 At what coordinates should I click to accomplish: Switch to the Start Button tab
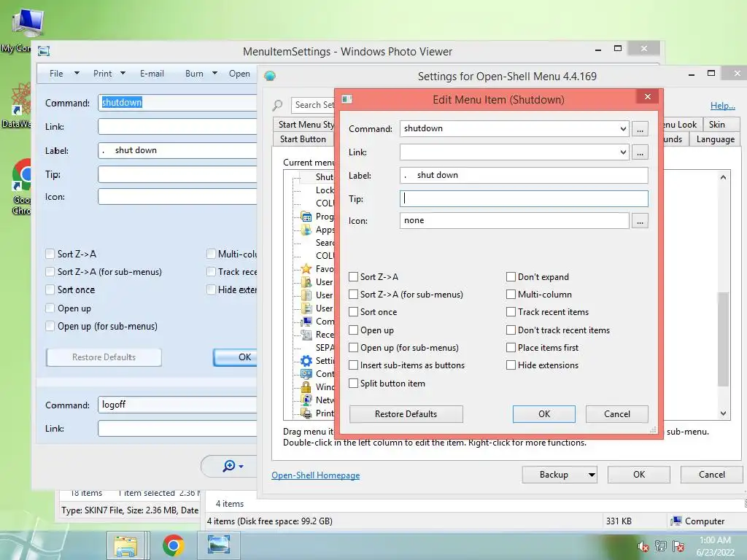click(303, 139)
